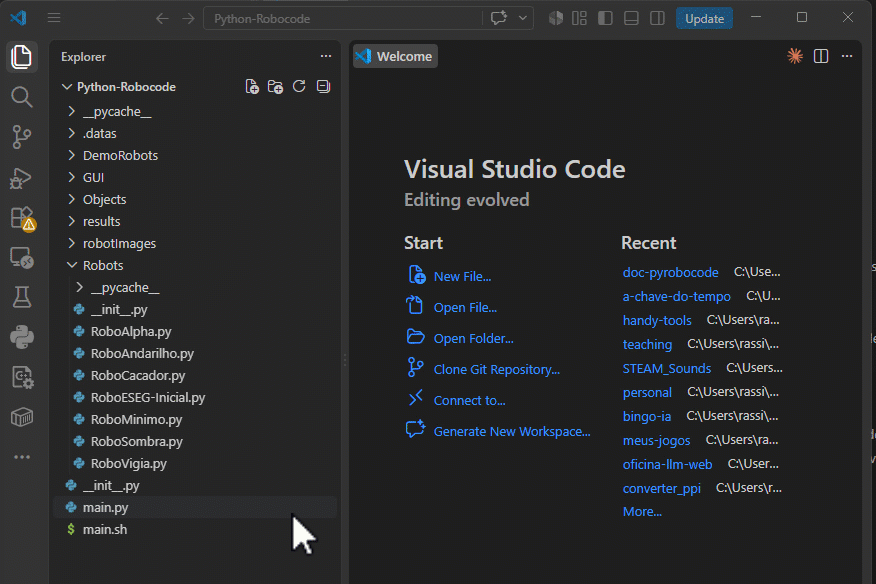The width and height of the screenshot is (876, 584).
Task: Click the Connect to... link
Action: [469, 401]
